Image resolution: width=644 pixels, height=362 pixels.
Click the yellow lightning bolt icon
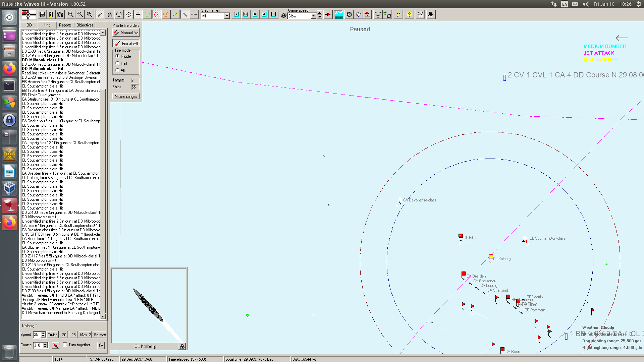click(398, 14)
